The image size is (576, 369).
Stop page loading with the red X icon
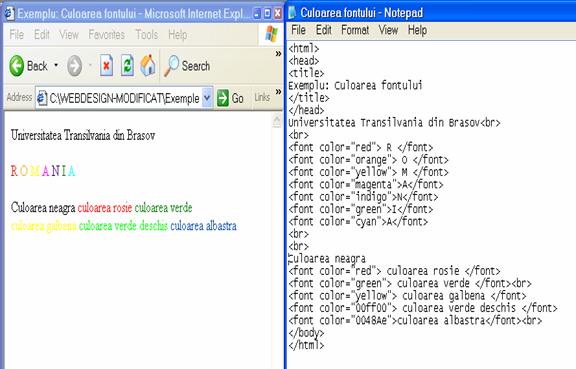[x=106, y=65]
